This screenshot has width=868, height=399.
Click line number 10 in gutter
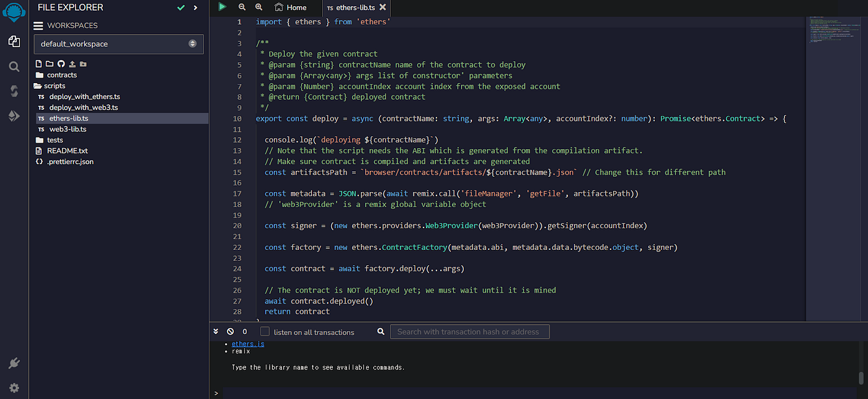[x=237, y=118]
